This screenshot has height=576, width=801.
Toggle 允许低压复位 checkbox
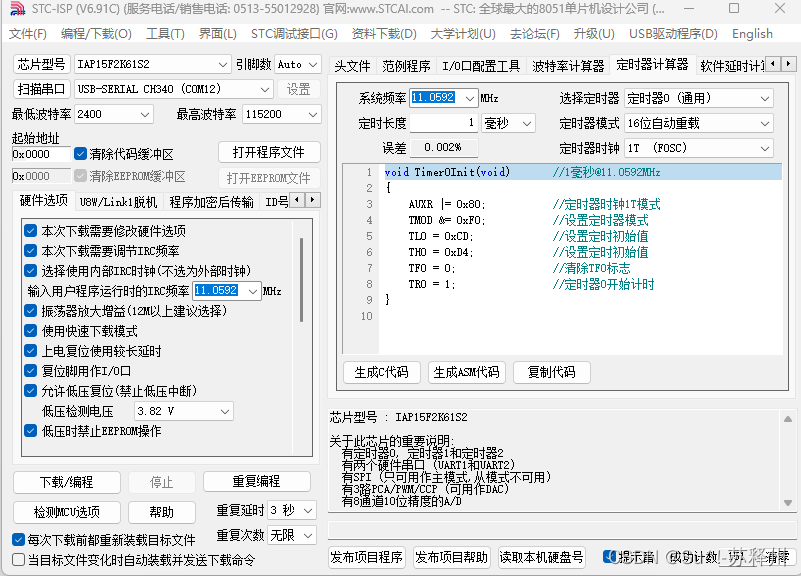pyautogui.click(x=31, y=391)
